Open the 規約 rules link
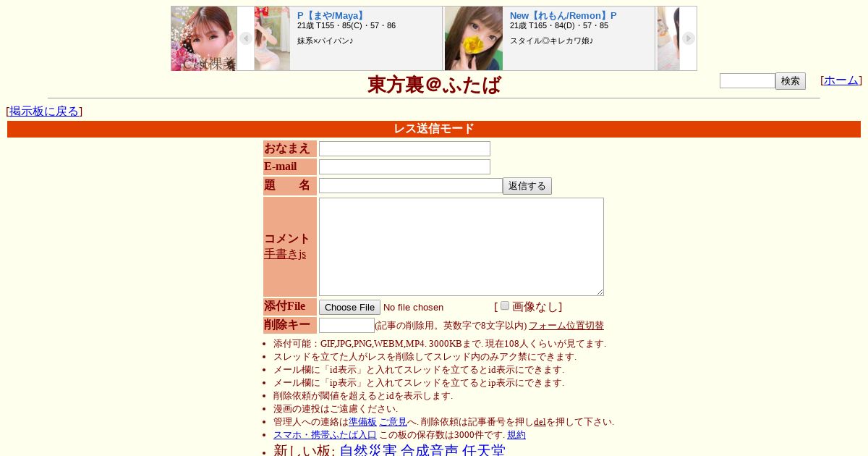 pyautogui.click(x=516, y=435)
